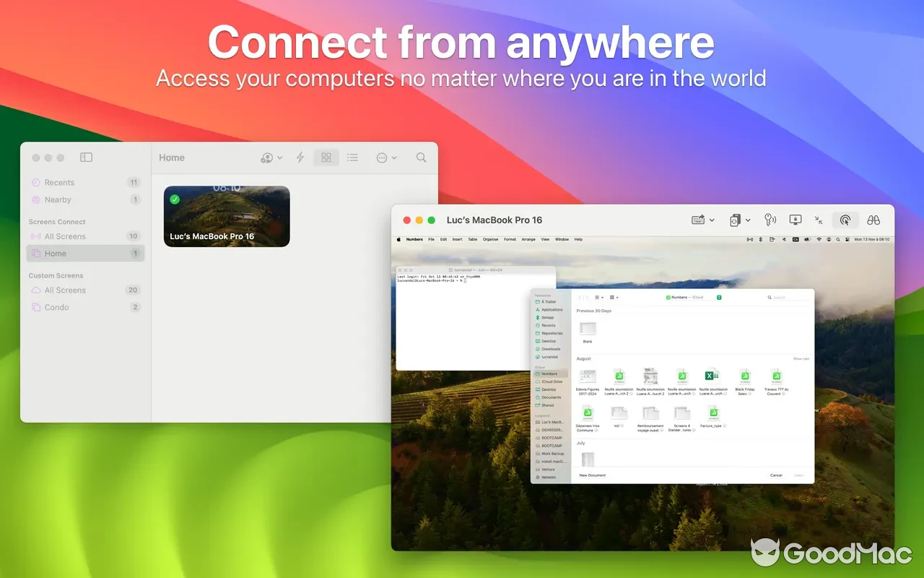Enable grid view layout
Screen dimensions: 924x578
click(x=326, y=157)
